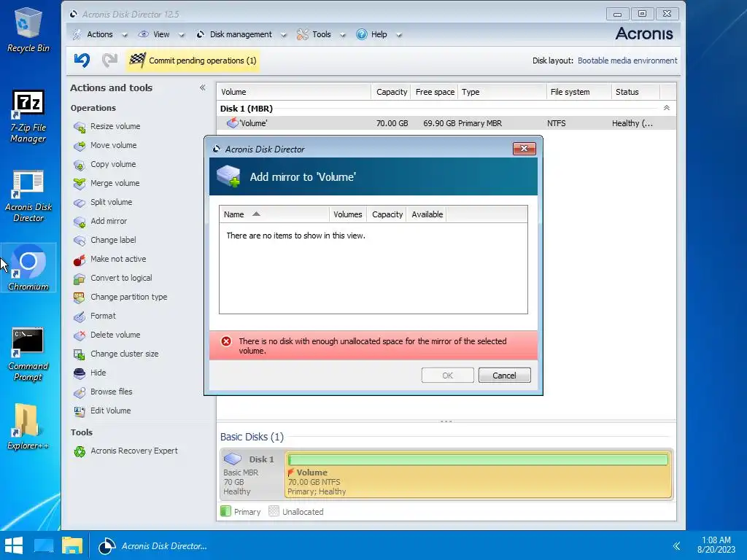Image resolution: width=747 pixels, height=560 pixels.
Task: Click the Change partition type icon
Action: 79,297
